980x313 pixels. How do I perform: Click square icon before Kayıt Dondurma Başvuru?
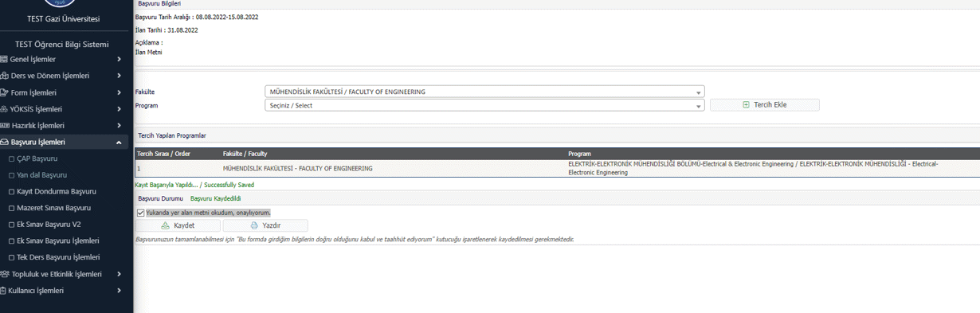(11, 192)
